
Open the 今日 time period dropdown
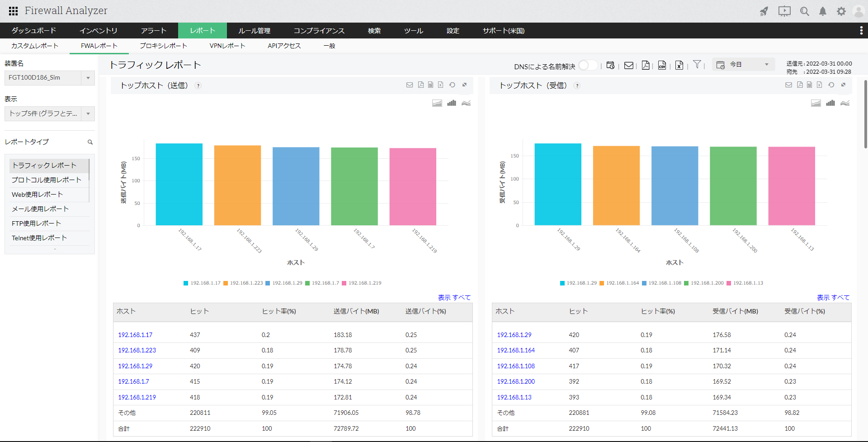click(766, 65)
